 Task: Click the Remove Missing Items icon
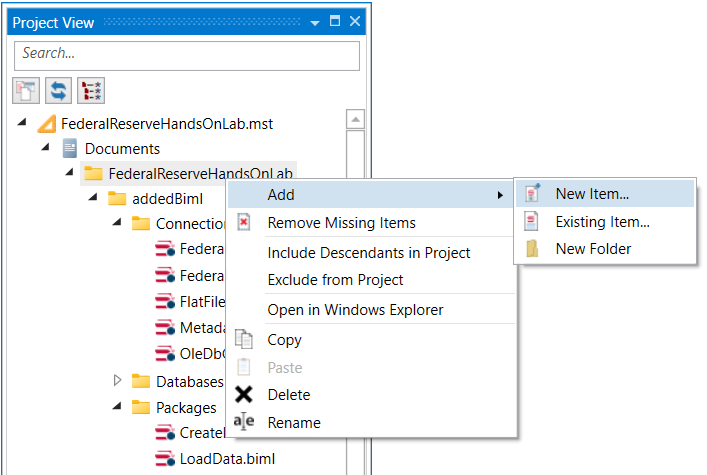243,222
